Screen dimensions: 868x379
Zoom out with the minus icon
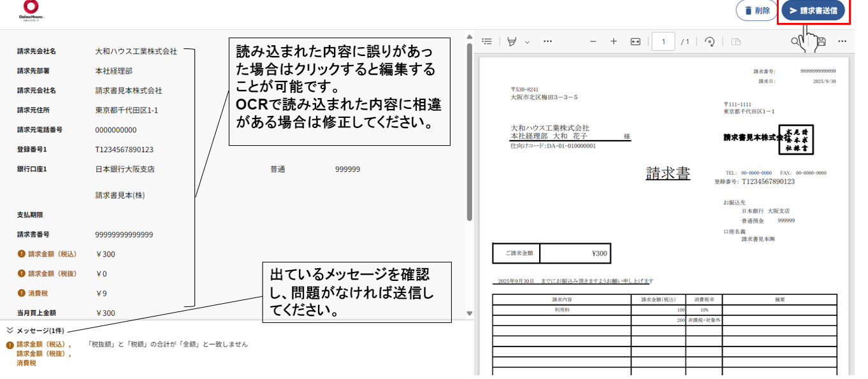593,41
